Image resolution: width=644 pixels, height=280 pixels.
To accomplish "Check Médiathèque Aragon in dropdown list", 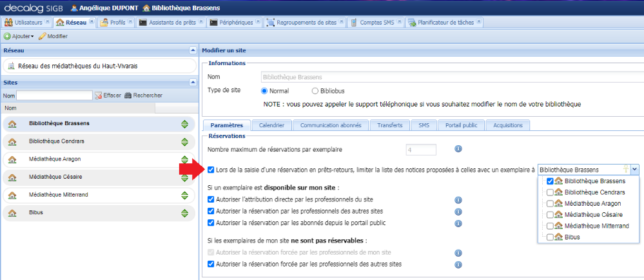I will click(x=551, y=203).
